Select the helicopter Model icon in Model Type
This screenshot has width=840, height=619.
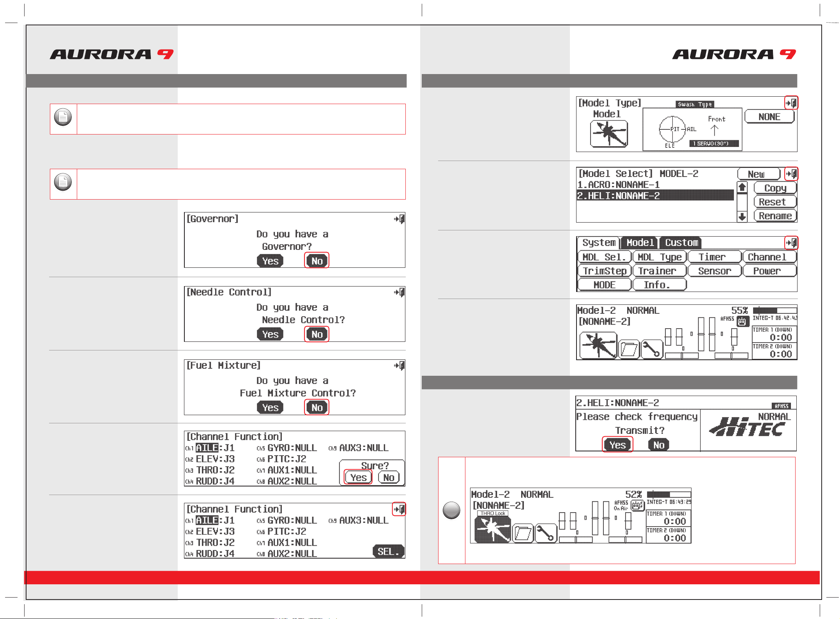[609, 134]
